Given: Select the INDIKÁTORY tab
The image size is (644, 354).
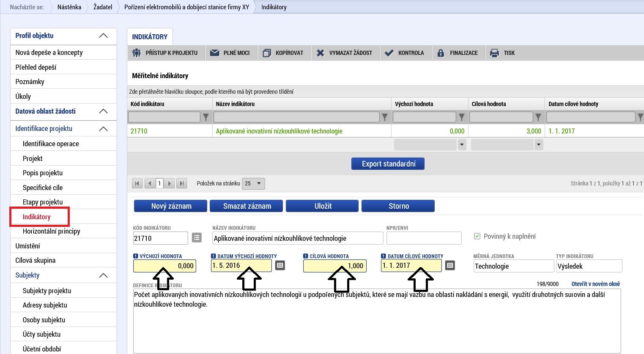Looking at the screenshot, I should pyautogui.click(x=150, y=37).
